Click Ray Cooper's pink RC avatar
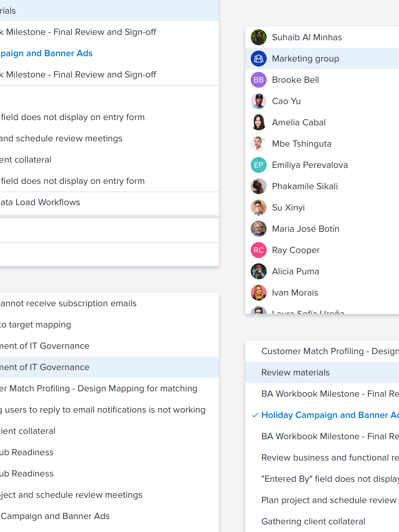399x532 pixels. coord(258,250)
